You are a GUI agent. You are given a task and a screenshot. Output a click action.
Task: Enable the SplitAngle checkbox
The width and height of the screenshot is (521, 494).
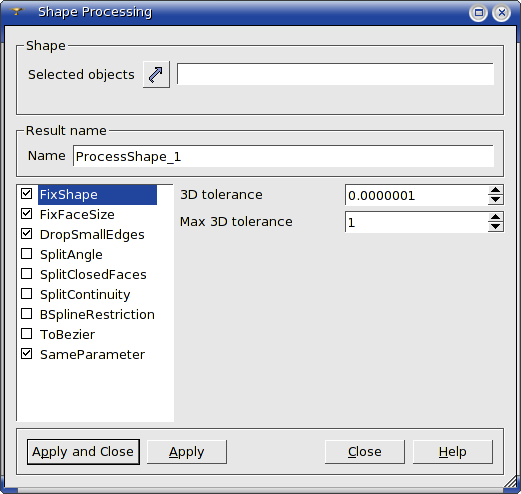(x=26, y=254)
